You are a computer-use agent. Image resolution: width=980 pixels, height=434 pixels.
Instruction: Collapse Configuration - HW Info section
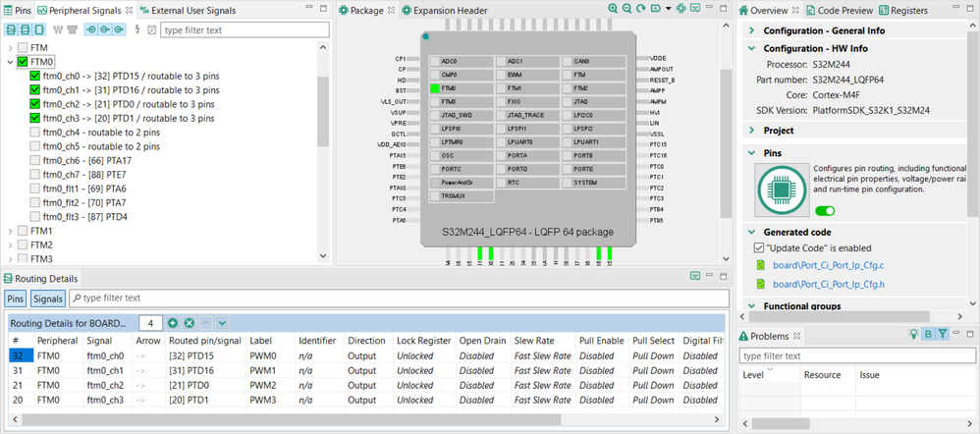750,48
